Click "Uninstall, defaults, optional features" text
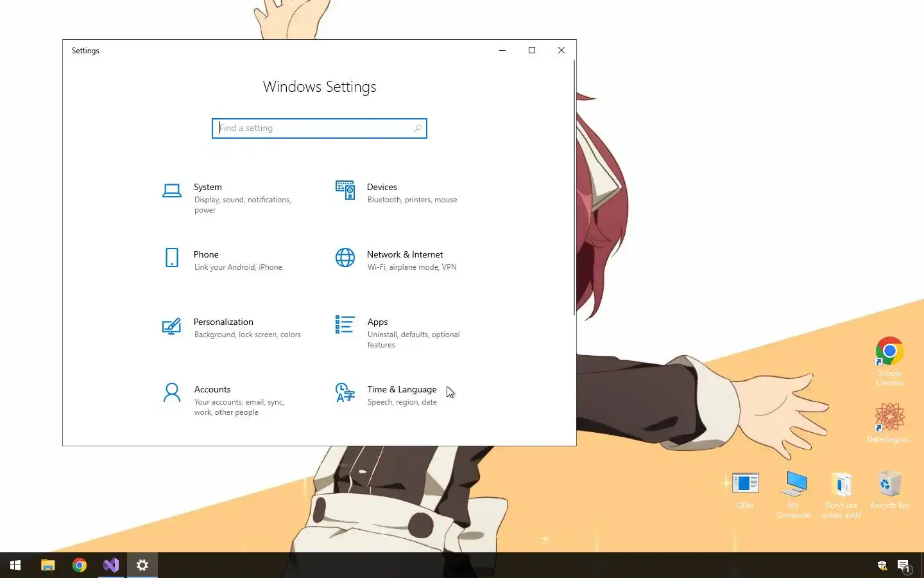Screen dimensions: 924x578 (x=414, y=340)
